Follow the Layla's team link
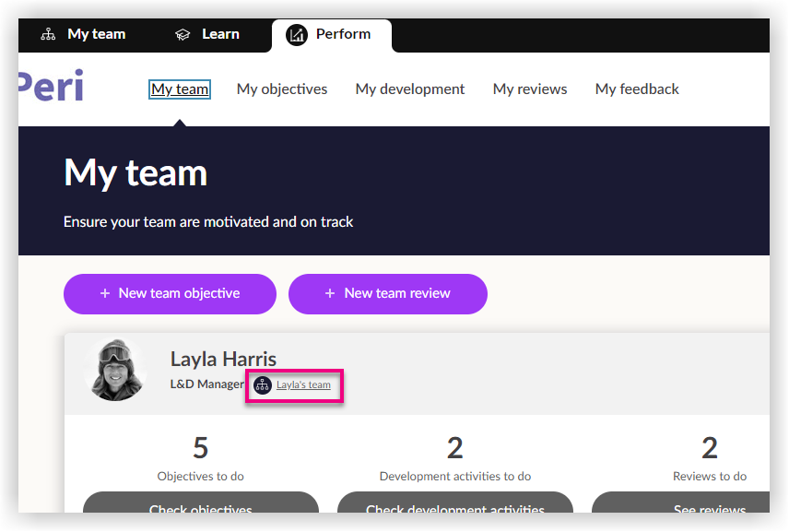The width and height of the screenshot is (789, 532). pos(303,385)
